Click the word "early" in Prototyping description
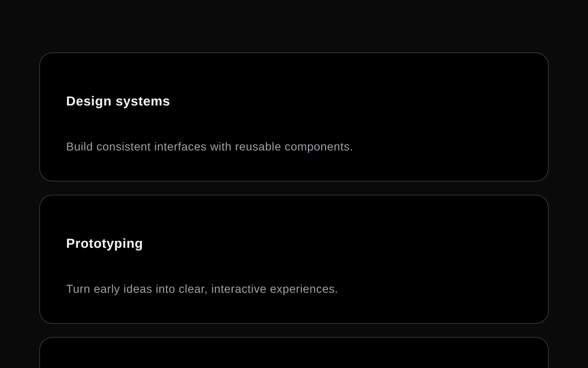The height and width of the screenshot is (368, 588). [x=107, y=289]
